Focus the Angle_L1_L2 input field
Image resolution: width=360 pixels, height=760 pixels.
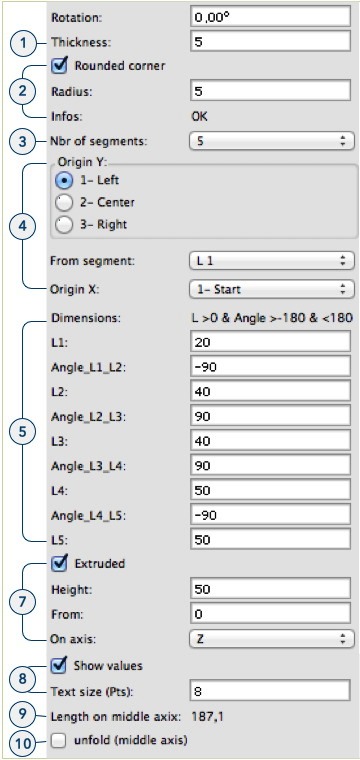270,367
